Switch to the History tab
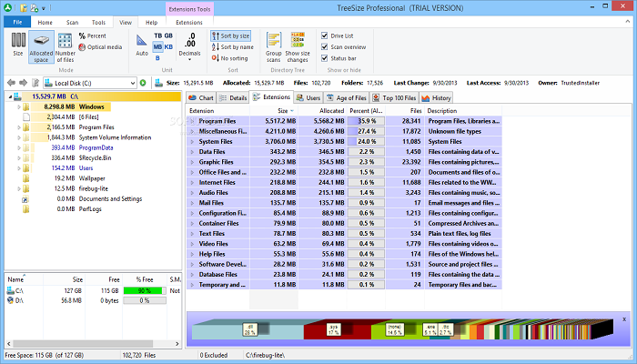 436,98
